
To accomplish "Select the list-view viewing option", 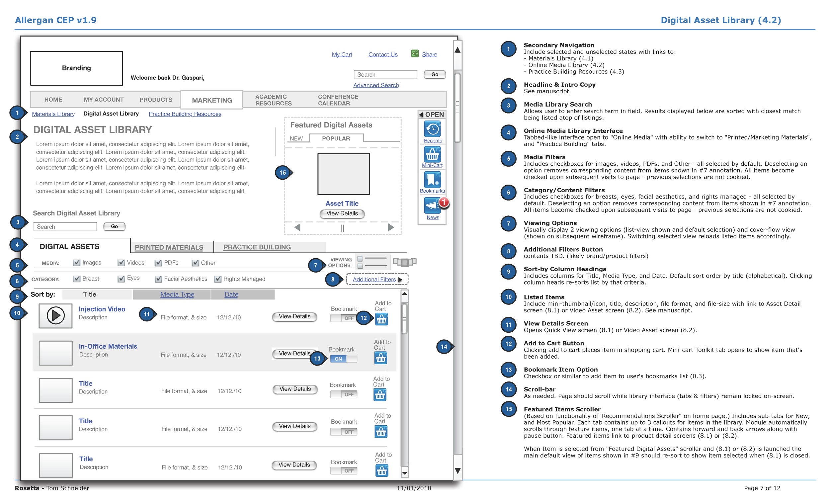I will click(373, 262).
